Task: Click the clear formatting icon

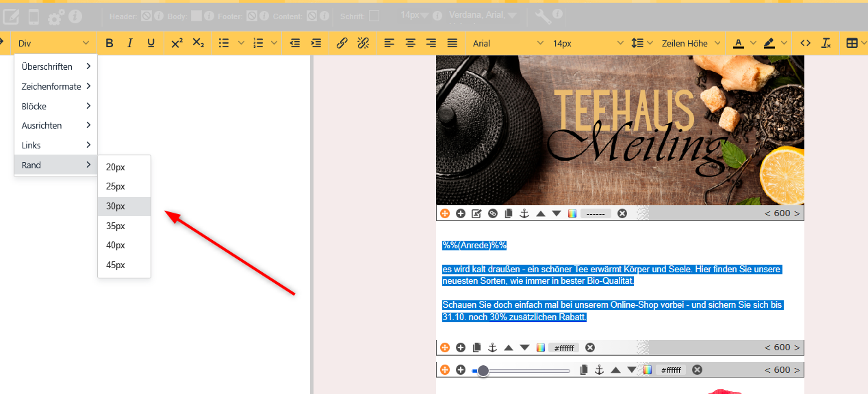Action: (826, 43)
